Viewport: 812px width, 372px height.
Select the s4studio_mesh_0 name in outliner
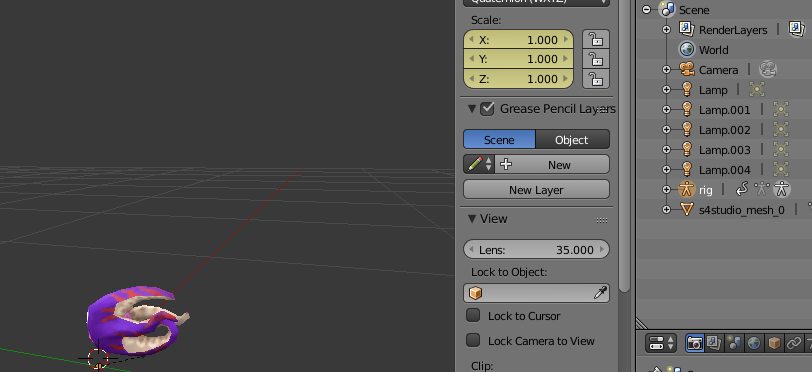click(x=741, y=210)
